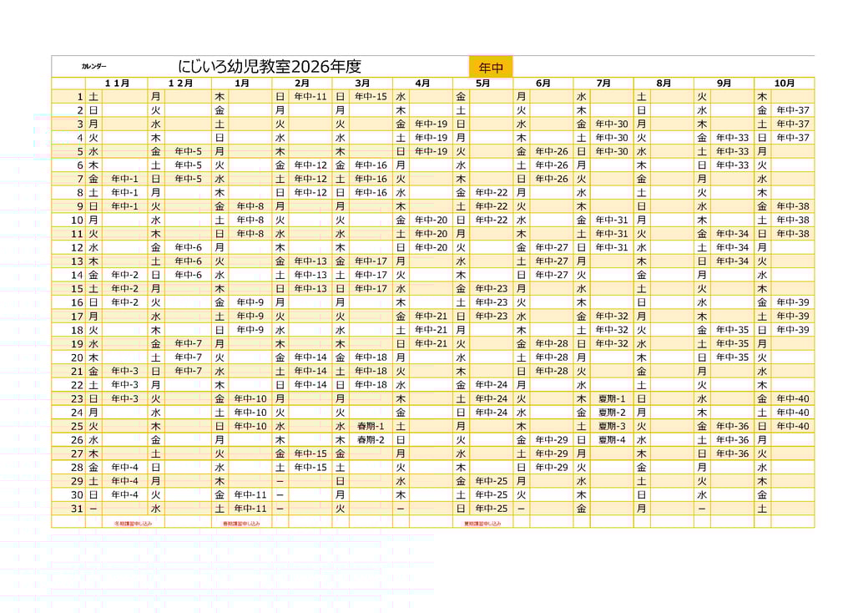The width and height of the screenshot is (868, 613).
Task: Click 年中-40 on the day 23 row
Action: coord(793,398)
